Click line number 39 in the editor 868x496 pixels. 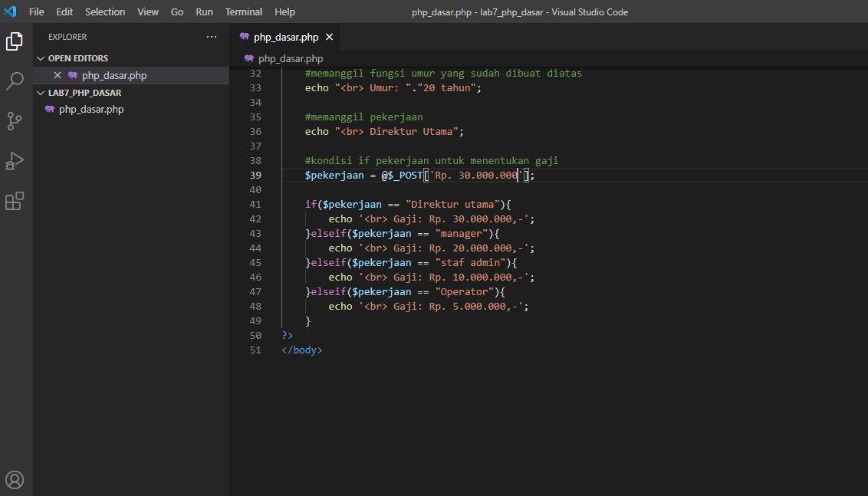[x=255, y=175]
